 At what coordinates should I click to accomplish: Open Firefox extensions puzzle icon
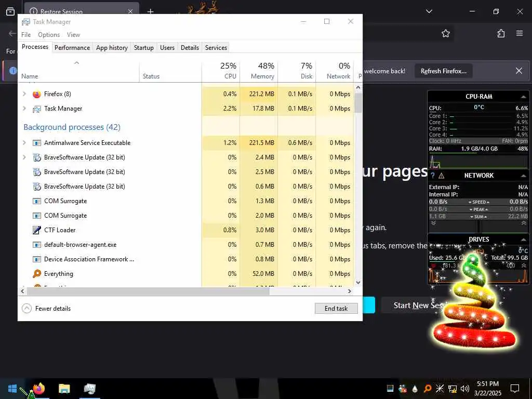pyautogui.click(x=501, y=33)
